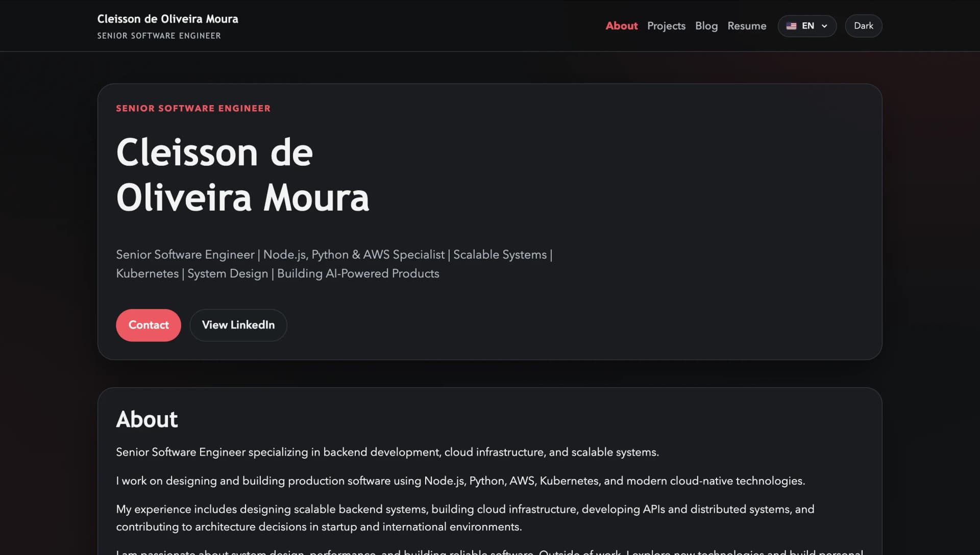Open language options from the header dropdown
Image resolution: width=980 pixels, height=555 pixels.
pyautogui.click(x=806, y=26)
